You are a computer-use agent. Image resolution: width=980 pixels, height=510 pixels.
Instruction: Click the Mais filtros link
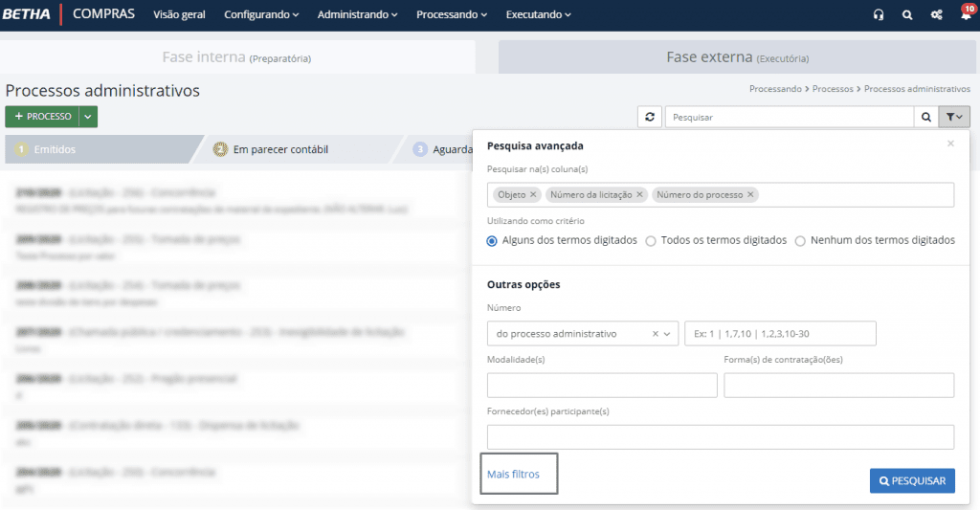[513, 474]
